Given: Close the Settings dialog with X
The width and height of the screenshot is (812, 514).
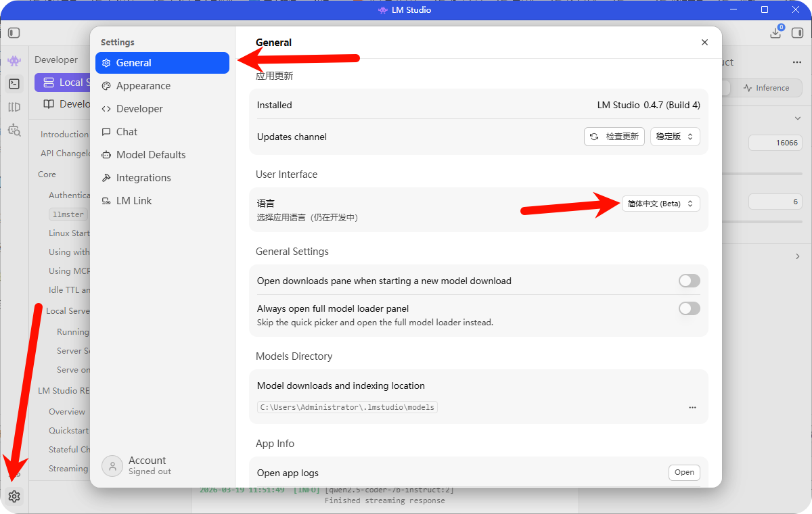Looking at the screenshot, I should [x=704, y=43].
